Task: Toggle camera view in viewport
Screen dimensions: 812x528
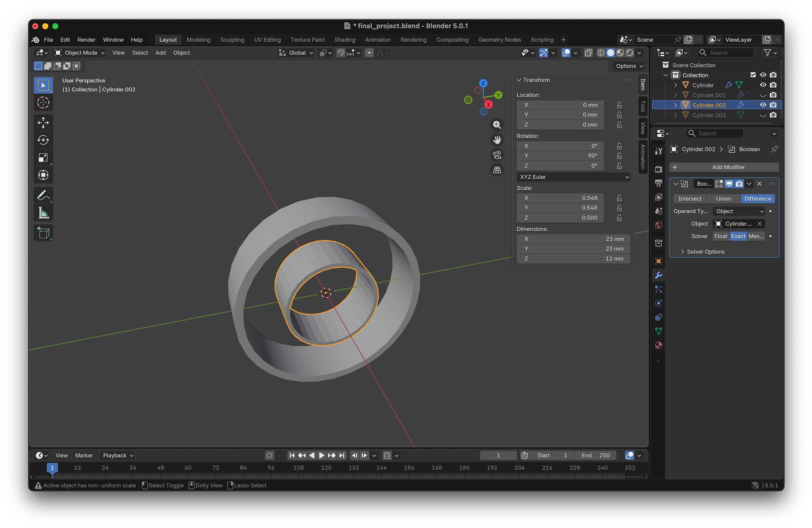Action: click(497, 155)
